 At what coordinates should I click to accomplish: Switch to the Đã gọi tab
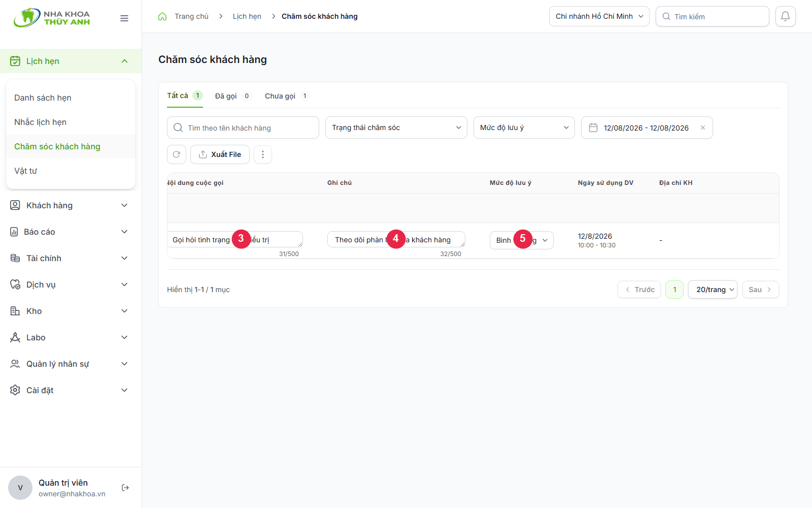233,96
